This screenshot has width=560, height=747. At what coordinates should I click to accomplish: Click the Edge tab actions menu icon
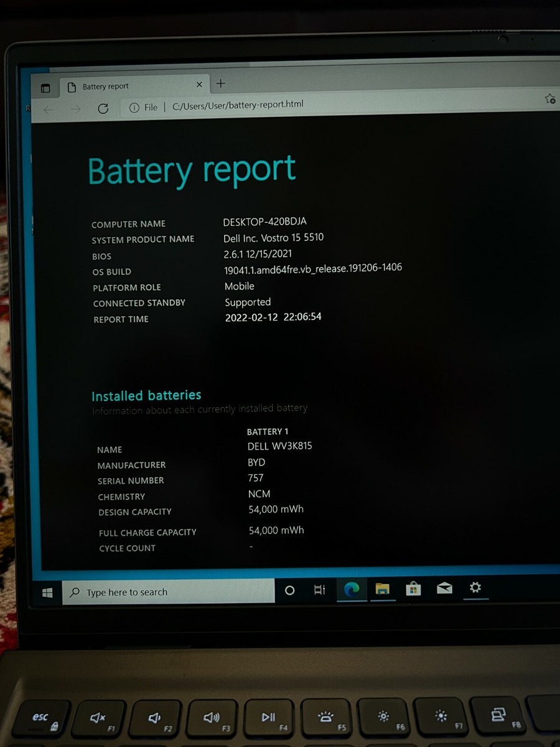(x=45, y=88)
